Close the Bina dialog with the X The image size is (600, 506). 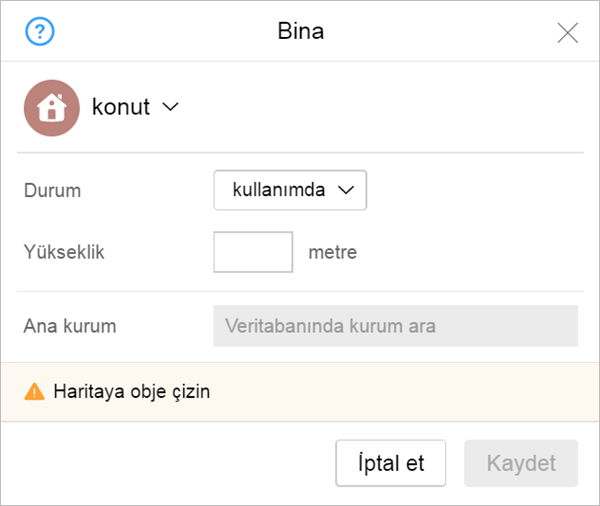point(567,33)
